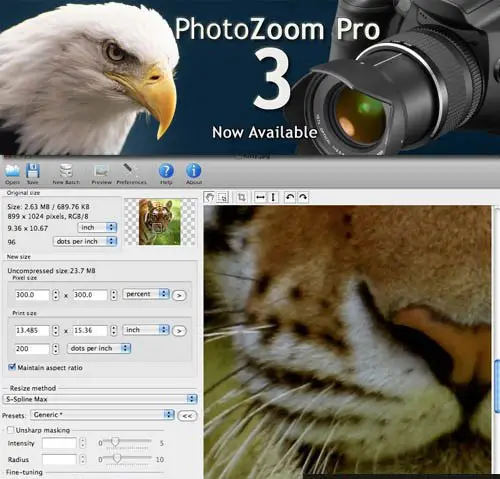
Task: Rotate image clockwise
Action: (x=303, y=197)
